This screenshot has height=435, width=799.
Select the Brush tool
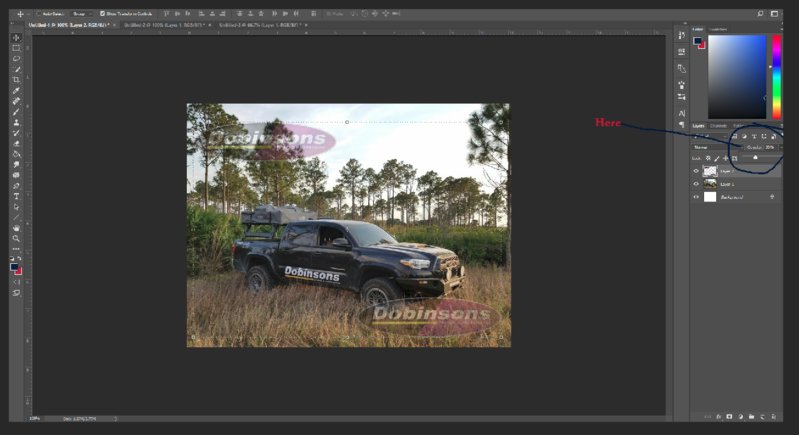16,112
